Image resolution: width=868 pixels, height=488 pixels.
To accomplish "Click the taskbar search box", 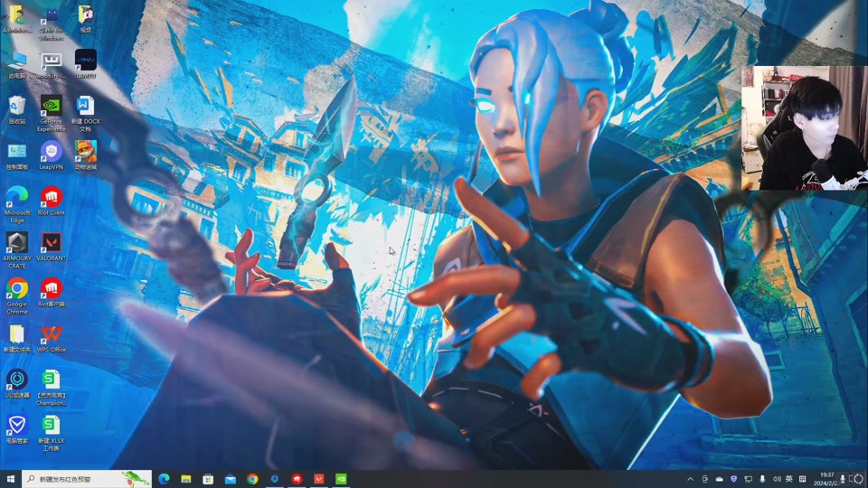I will [x=87, y=479].
